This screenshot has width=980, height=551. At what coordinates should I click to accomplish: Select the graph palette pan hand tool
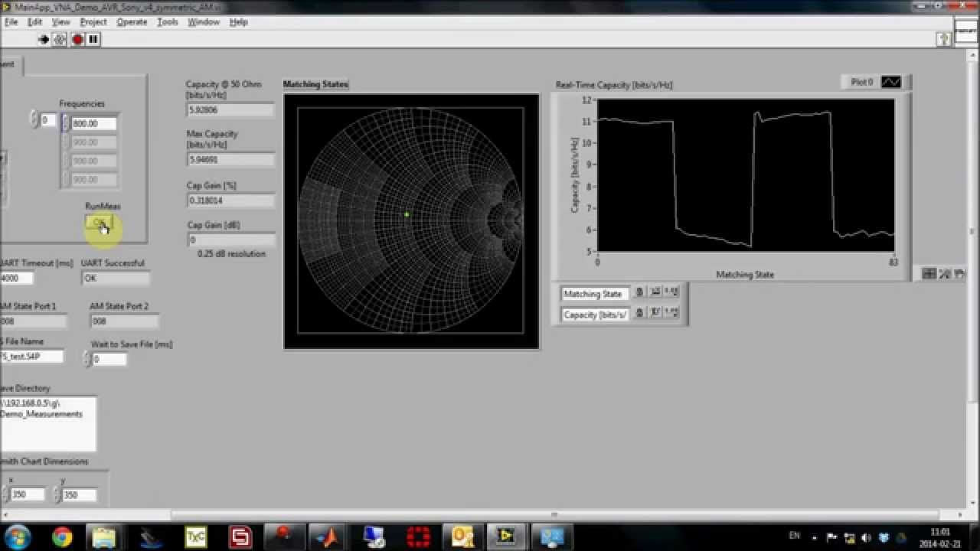959,274
